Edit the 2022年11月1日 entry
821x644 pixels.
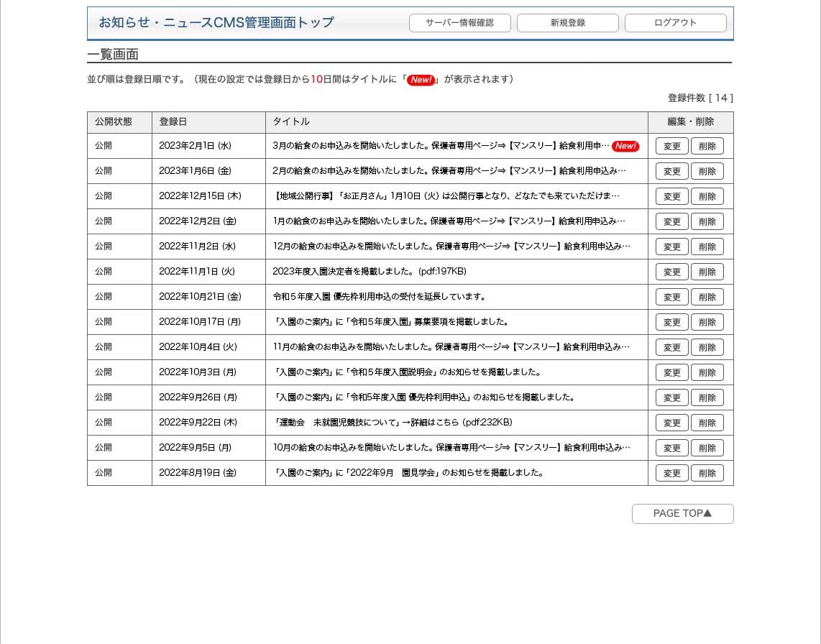(671, 272)
